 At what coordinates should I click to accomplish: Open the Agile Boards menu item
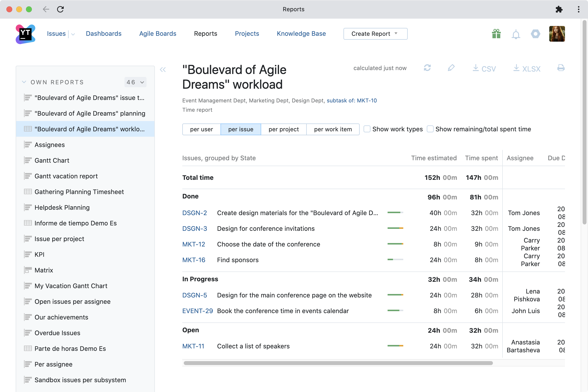coord(158,34)
